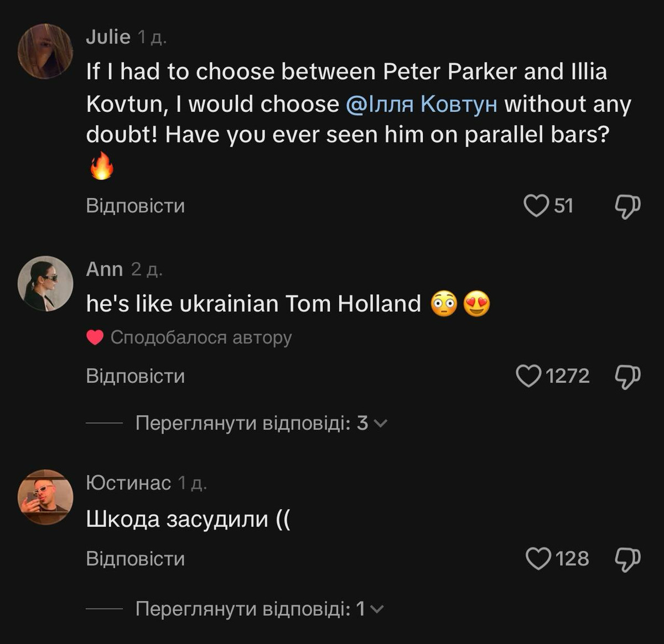Like Ann's Tom Holland comment
Viewport: 664px width, 644px height.
[528, 376]
